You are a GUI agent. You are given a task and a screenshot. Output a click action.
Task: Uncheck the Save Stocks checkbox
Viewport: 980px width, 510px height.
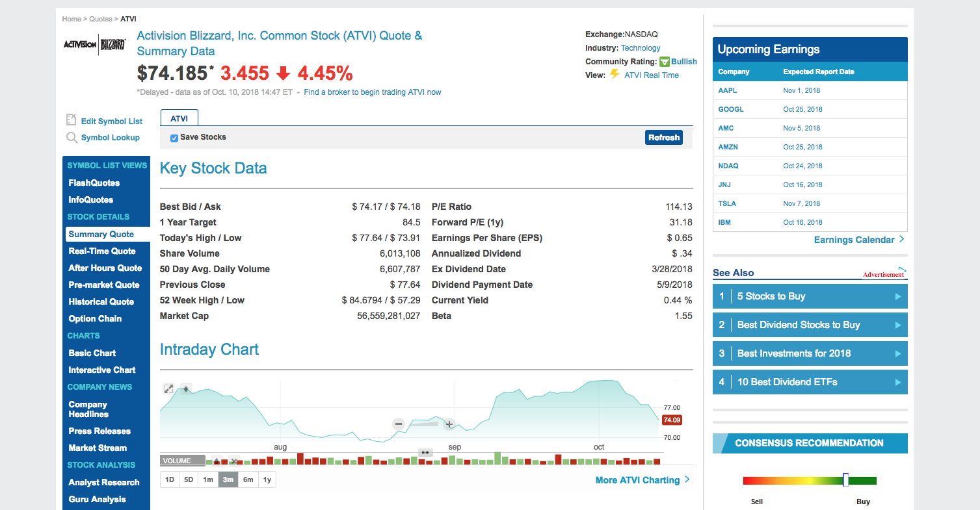pyautogui.click(x=174, y=138)
